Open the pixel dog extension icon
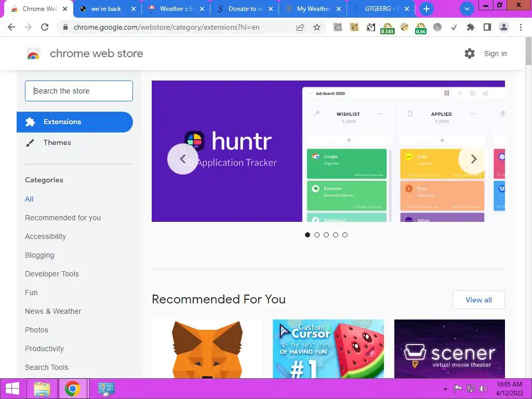Image resolution: width=532 pixels, height=399 pixels. point(370,27)
